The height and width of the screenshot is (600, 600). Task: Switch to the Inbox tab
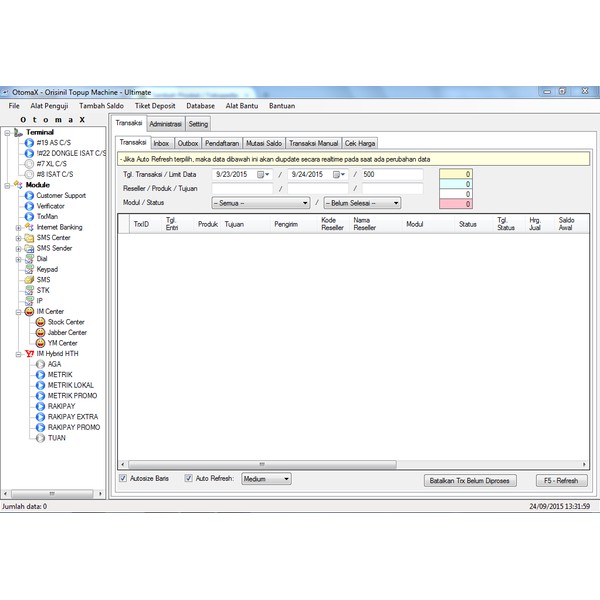pyautogui.click(x=161, y=143)
